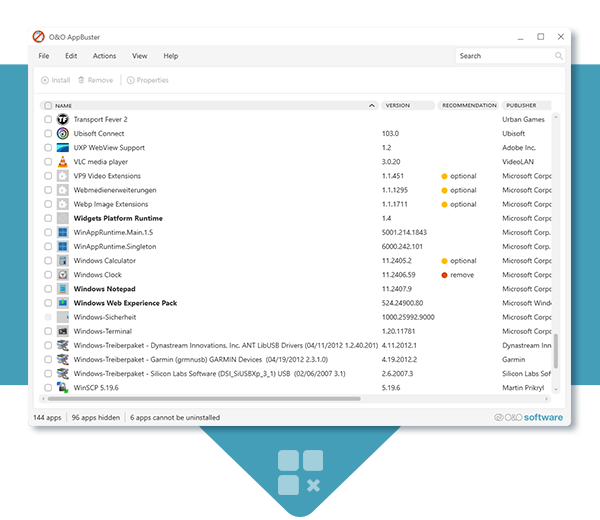600x520 pixels.
Task: Click the Ubisoft Connect app icon
Action: 62,133
